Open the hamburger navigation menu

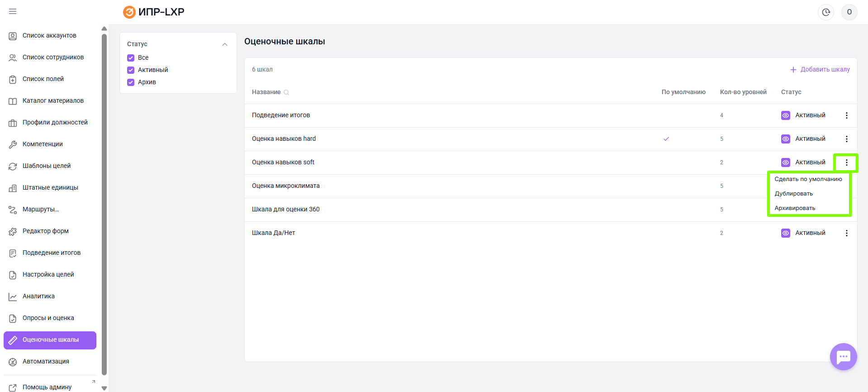click(13, 11)
